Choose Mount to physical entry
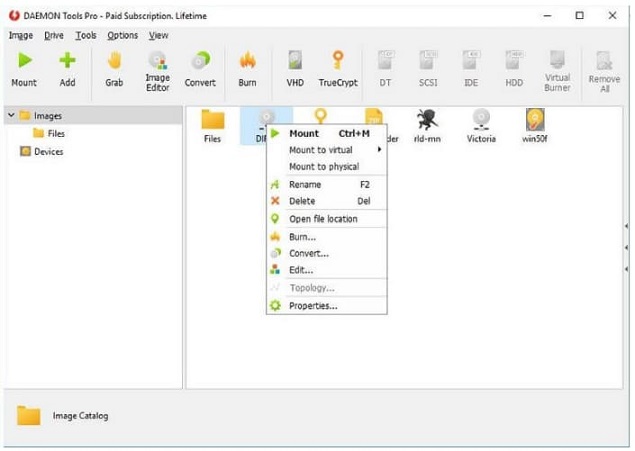This screenshot has width=635, height=451. coord(326,166)
